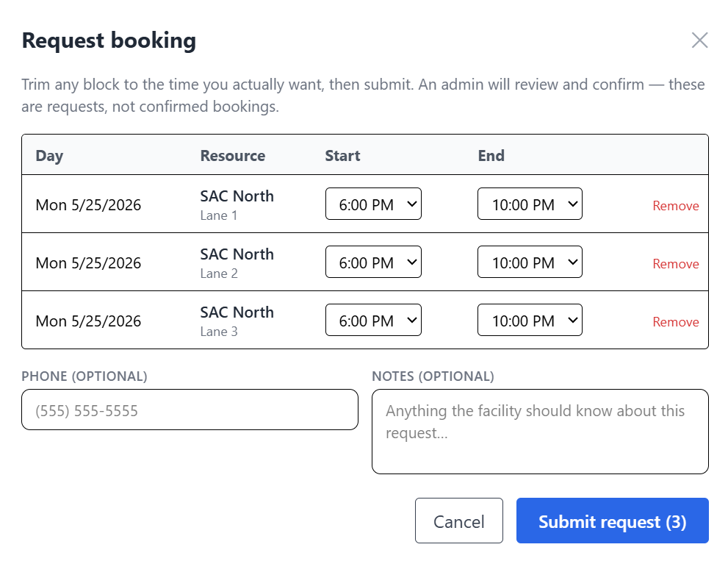Select SAC North text above Lane 1
728x561 pixels.
(x=237, y=196)
